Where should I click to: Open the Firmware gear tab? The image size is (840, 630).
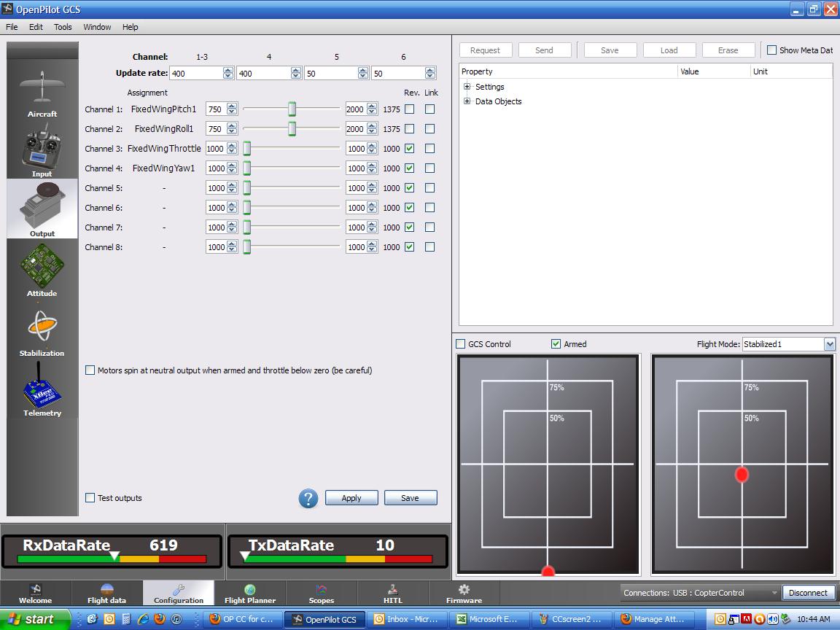[464, 594]
